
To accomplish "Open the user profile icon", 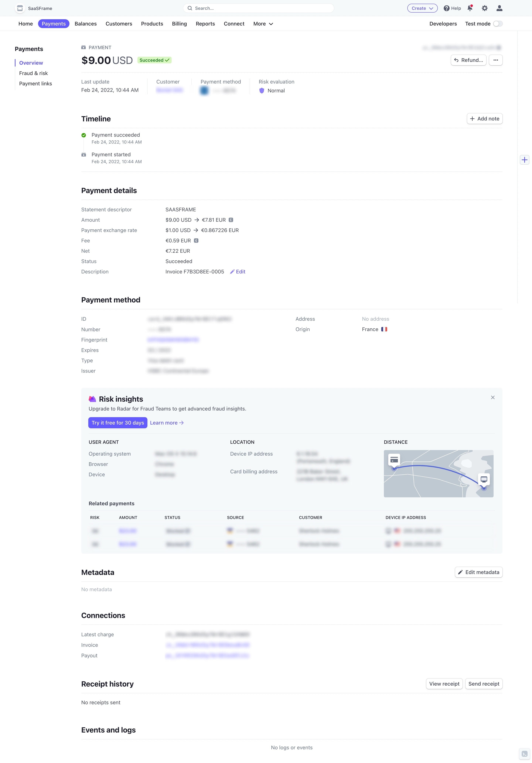I will pyautogui.click(x=499, y=8).
